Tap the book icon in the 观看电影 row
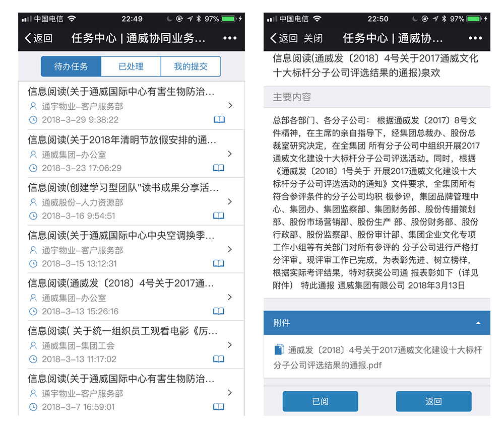 pyautogui.click(x=219, y=359)
